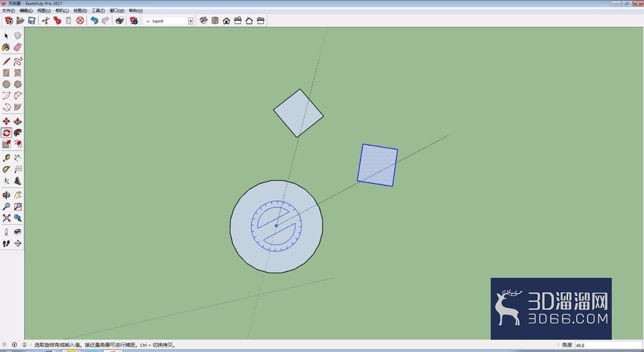Activate the Orbit tool
The height and width of the screenshot is (352, 644).
click(x=6, y=195)
